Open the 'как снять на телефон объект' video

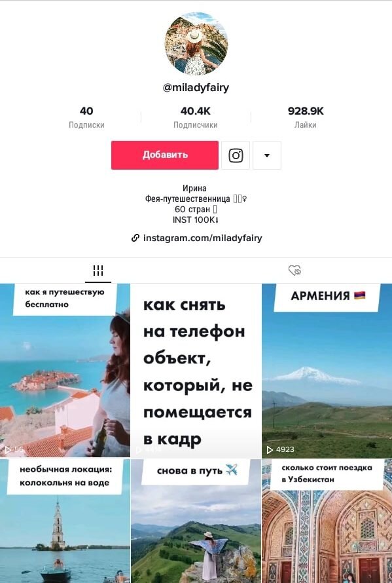click(x=196, y=371)
